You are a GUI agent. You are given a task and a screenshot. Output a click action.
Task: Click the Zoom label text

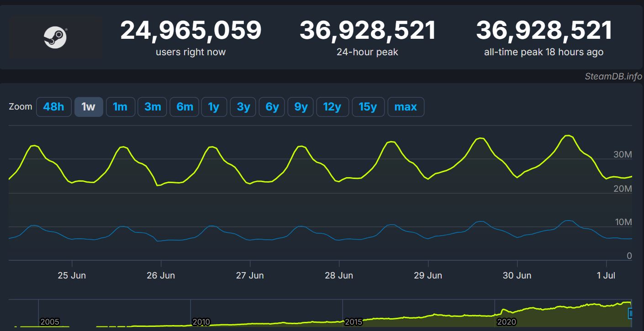point(21,106)
